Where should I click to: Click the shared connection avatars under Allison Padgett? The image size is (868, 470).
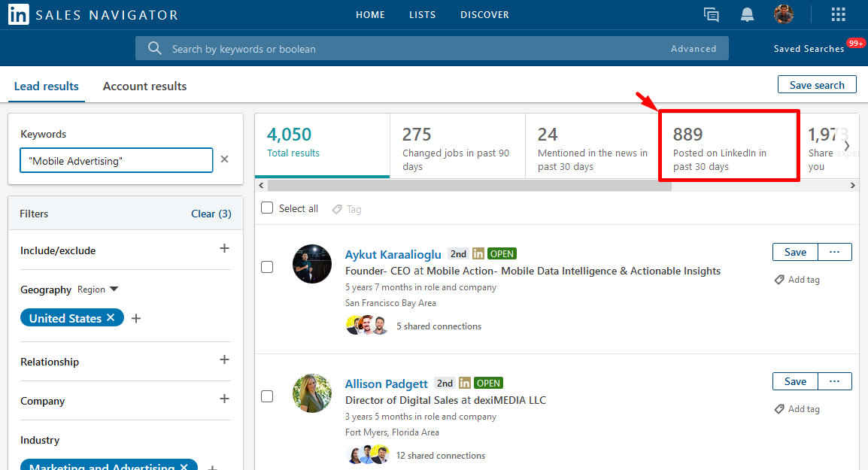[x=367, y=455]
